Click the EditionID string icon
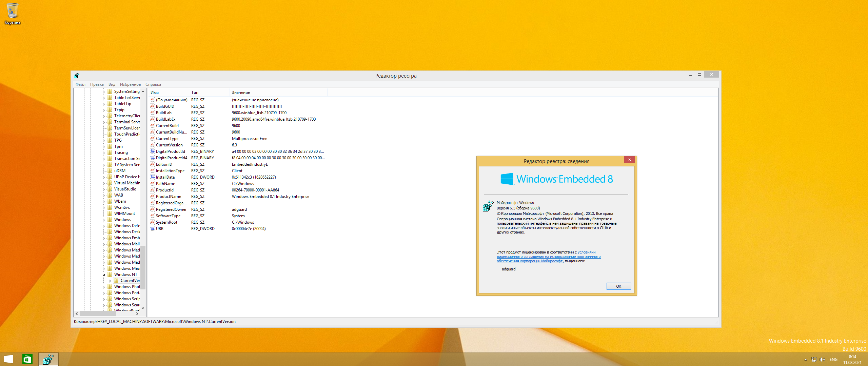The height and width of the screenshot is (366, 868). tap(153, 164)
